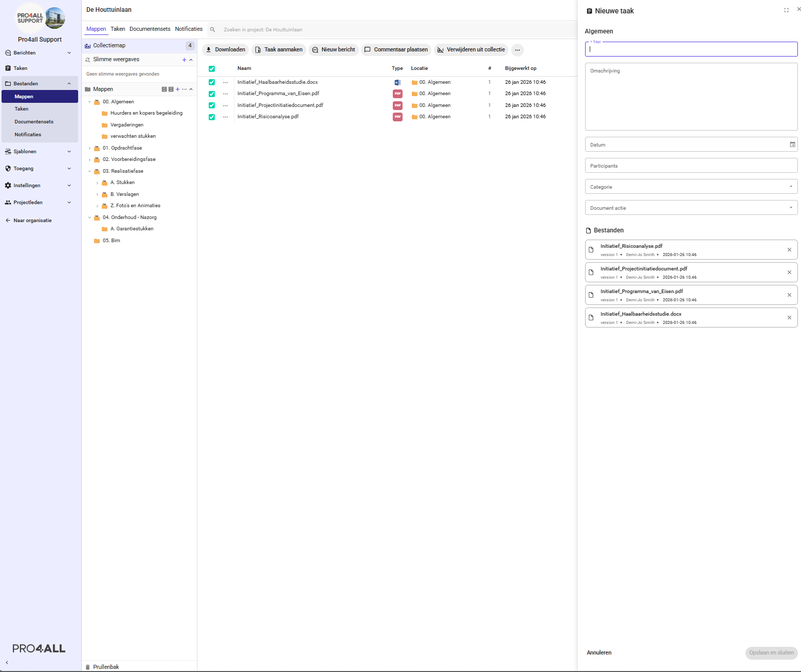This screenshot has height=672, width=801.
Task: Open the more actions ellipsis in toolbar
Action: 517,50
